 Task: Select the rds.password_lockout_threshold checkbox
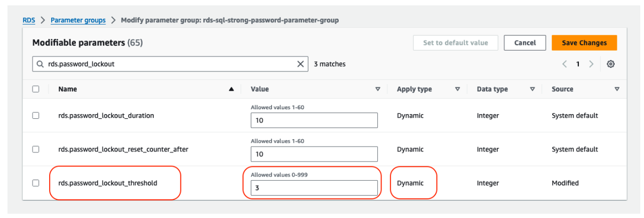click(x=36, y=183)
